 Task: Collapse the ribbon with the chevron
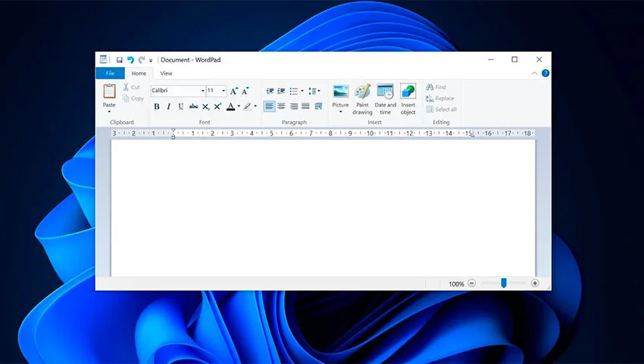[534, 74]
